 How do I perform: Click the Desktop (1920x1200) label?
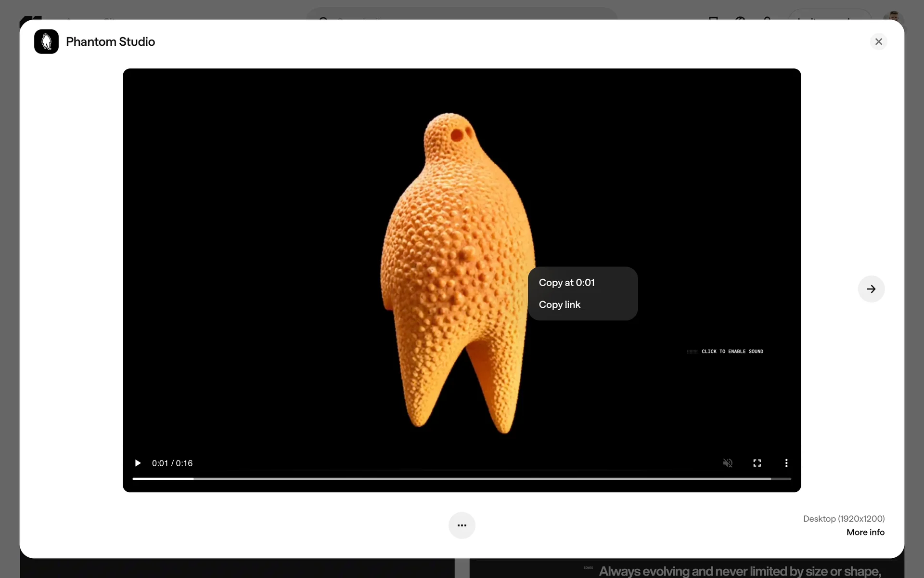(x=843, y=519)
